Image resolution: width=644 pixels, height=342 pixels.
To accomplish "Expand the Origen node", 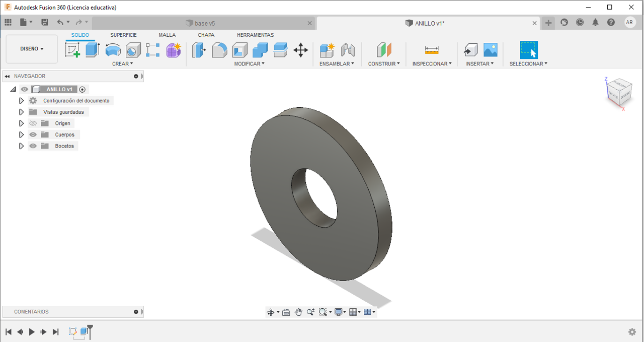I will 21,123.
